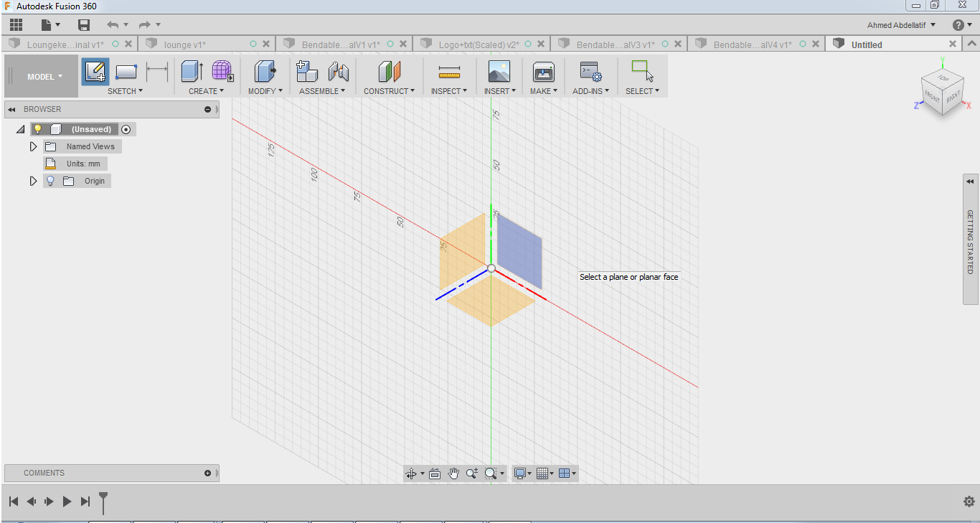The image size is (980, 523).
Task: Collapse browser using double-arrow icon
Action: [11, 110]
